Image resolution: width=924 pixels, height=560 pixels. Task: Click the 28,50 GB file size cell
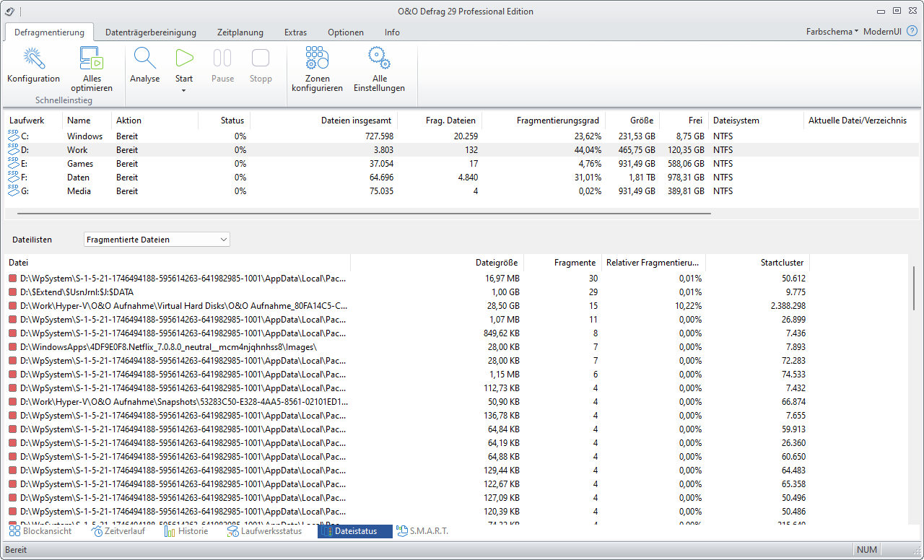point(502,306)
